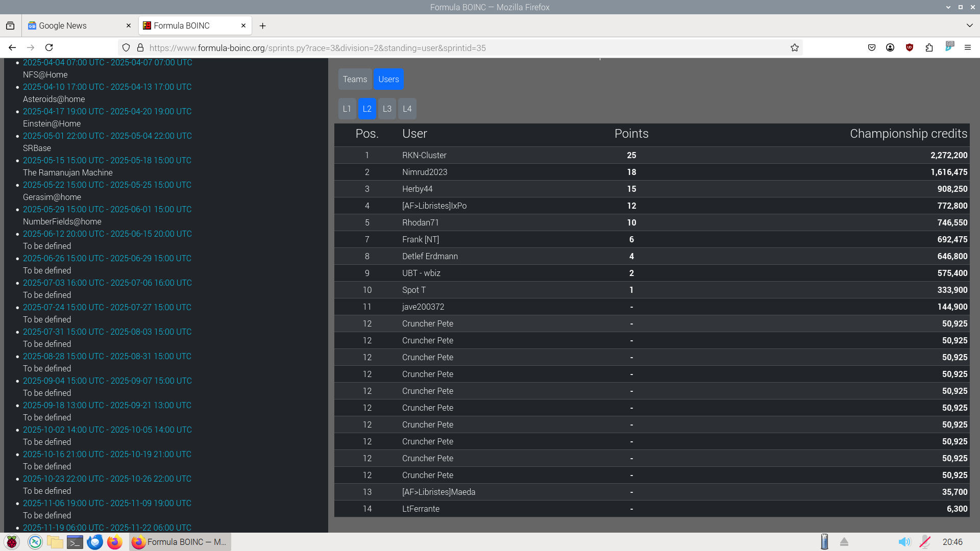Open the 2025-05-01 SRBase sprint link
Screen dimensions: 980x551
[107, 136]
